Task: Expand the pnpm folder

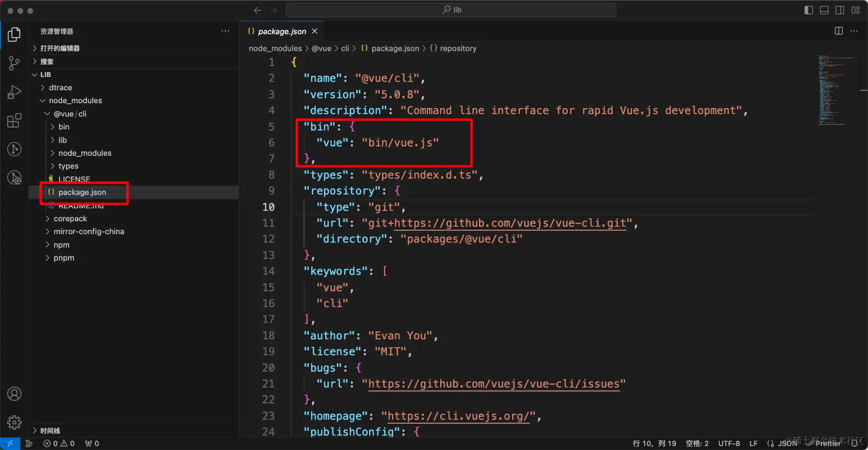Action: [134, 257]
